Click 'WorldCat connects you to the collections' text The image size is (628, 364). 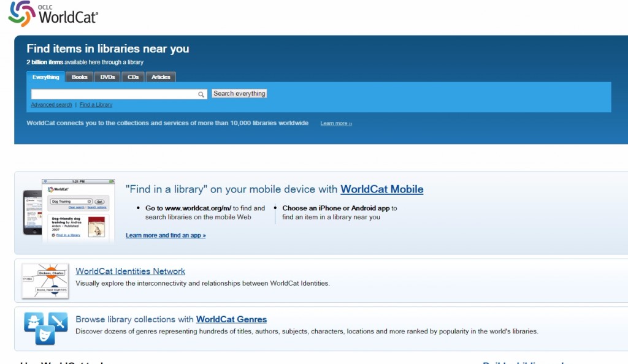(x=167, y=123)
